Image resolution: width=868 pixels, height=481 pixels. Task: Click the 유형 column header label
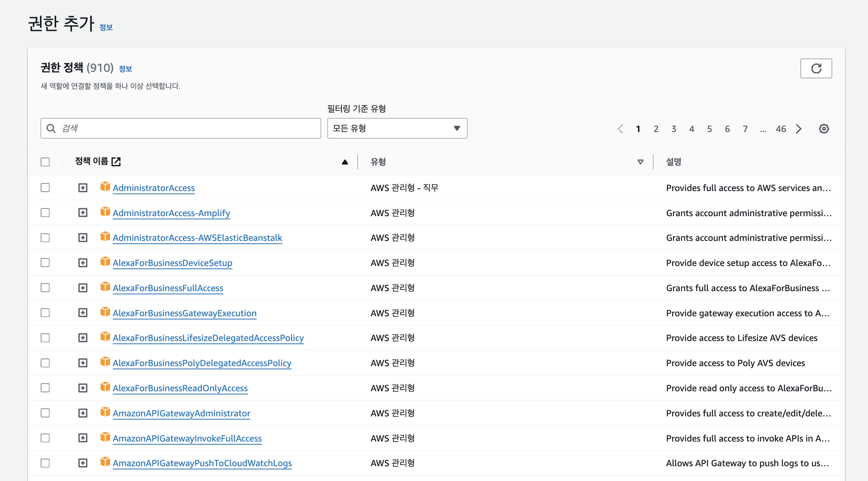click(378, 162)
